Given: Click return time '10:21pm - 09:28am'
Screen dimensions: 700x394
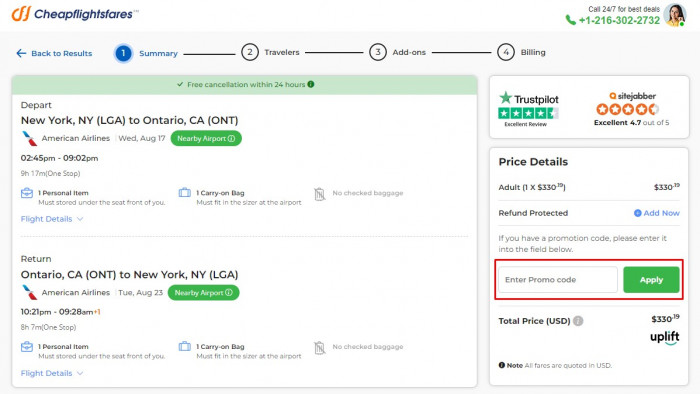Looking at the screenshot, I should click(57, 312).
